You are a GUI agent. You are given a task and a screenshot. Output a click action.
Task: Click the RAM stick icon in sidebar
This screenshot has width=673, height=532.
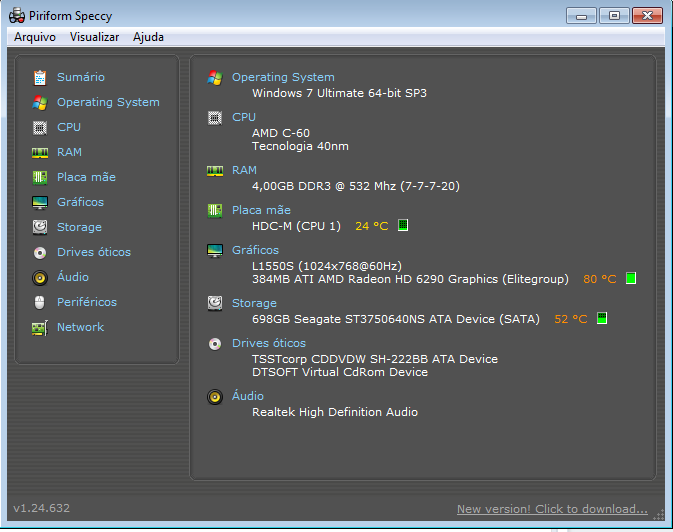pyautogui.click(x=40, y=152)
